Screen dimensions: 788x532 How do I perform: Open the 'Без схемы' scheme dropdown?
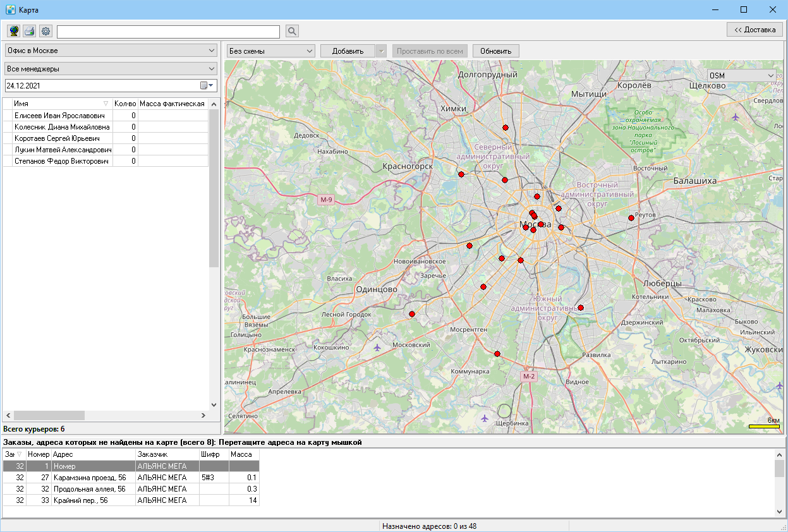pos(271,51)
